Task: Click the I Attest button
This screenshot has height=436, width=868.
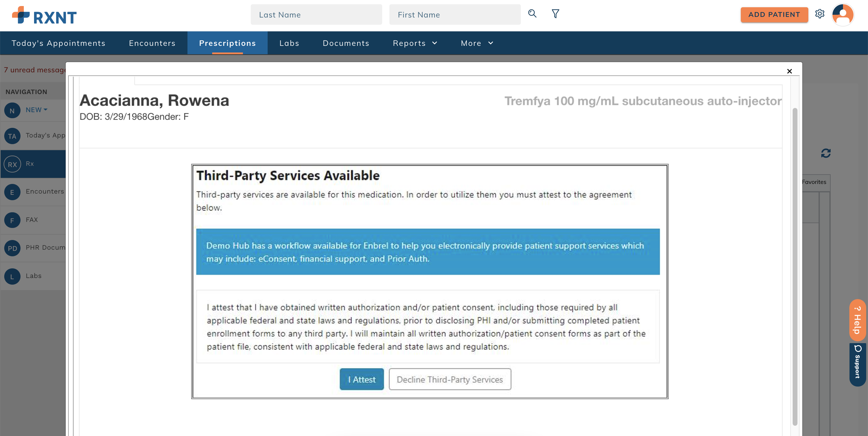Action: coord(362,379)
